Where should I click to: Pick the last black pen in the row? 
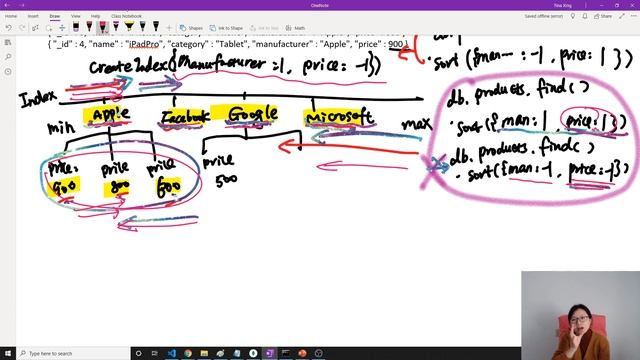[x=156, y=27]
